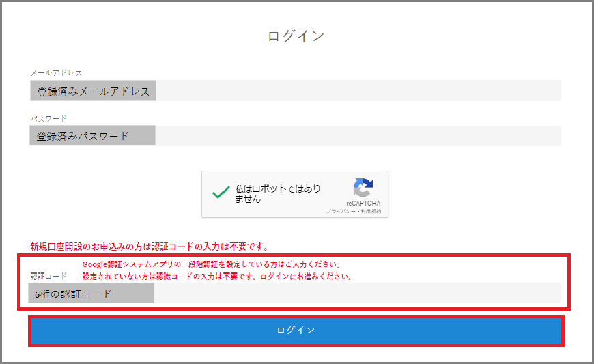The width and height of the screenshot is (594, 364).
Task: Click the blue ログイン button
Action: (296, 331)
